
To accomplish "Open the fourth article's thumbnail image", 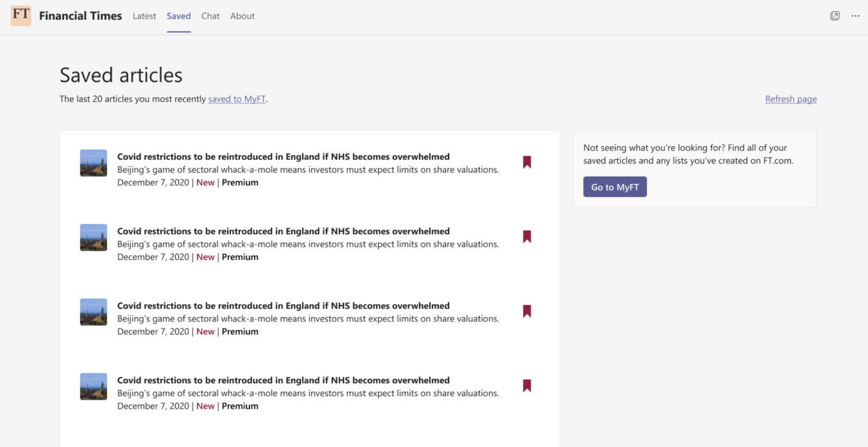I will (x=93, y=387).
